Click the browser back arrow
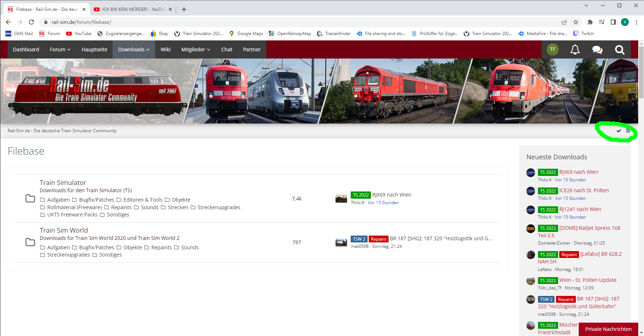Screen dimensions: 644x336 coord(8,22)
